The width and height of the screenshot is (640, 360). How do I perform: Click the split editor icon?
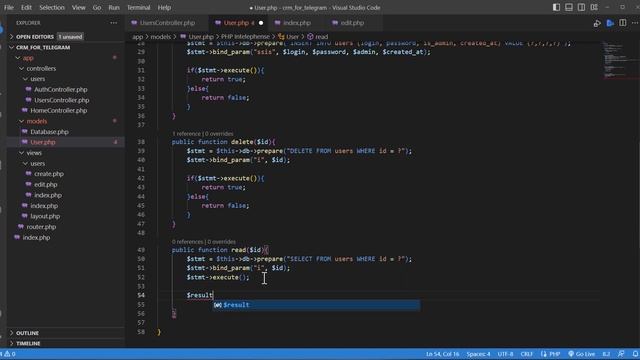pos(623,23)
